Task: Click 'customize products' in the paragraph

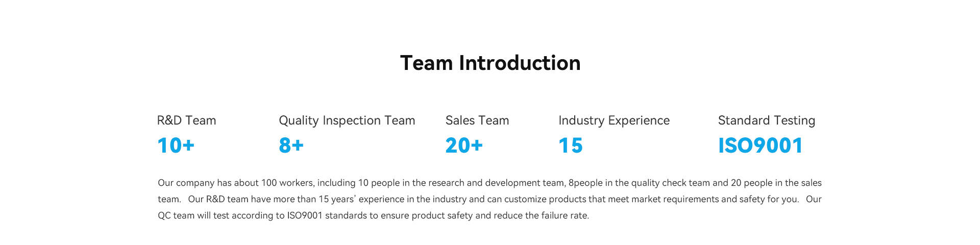Action: click(545, 199)
